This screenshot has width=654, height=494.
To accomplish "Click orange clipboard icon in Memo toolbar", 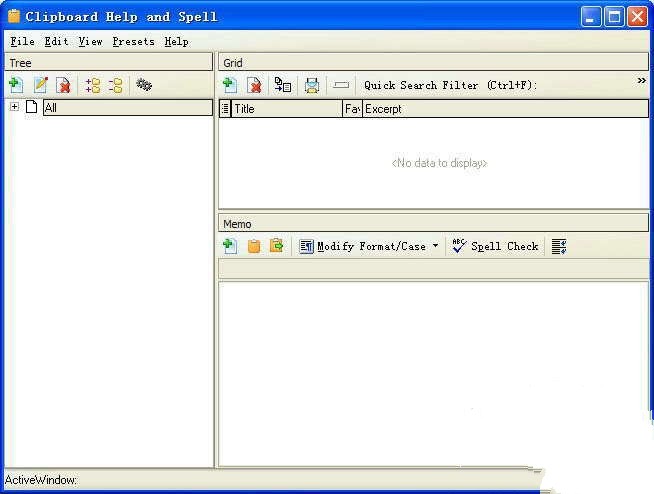I will [254, 246].
